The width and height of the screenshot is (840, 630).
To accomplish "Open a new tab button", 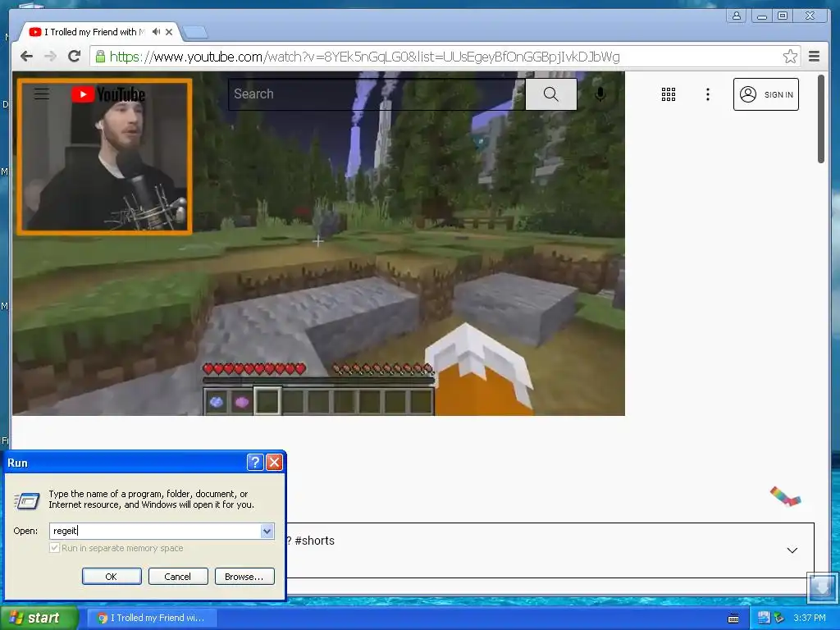I will tap(195, 33).
